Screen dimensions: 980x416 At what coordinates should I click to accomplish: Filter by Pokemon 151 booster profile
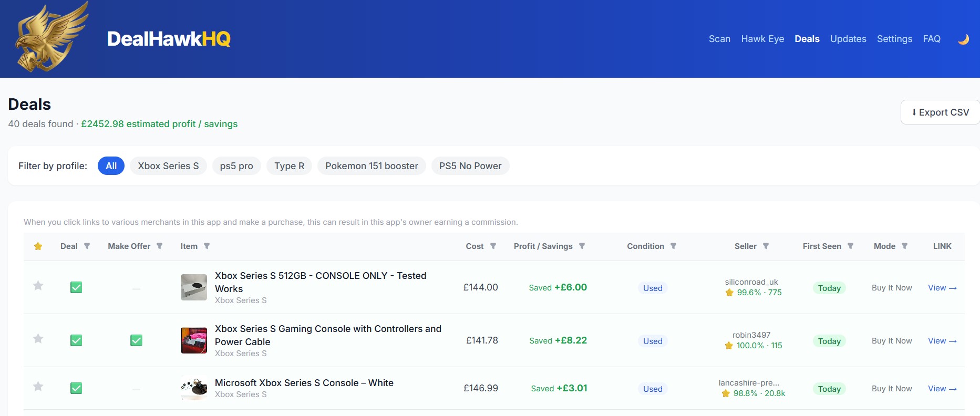point(372,166)
